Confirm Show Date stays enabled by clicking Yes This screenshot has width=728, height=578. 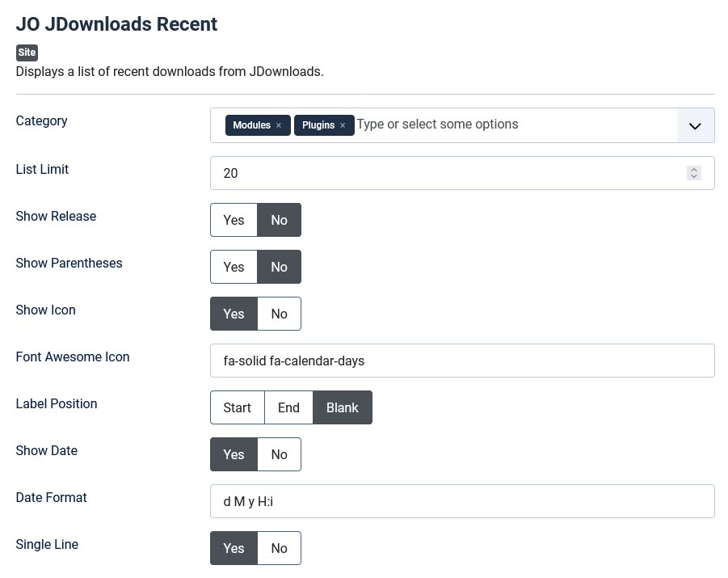coord(234,454)
